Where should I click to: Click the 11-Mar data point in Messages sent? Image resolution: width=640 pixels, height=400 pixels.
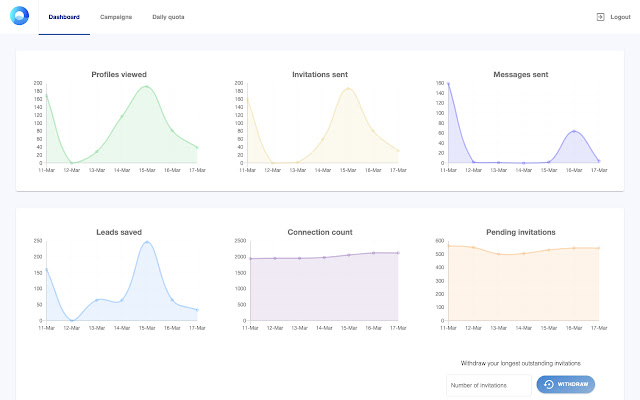[x=448, y=83]
